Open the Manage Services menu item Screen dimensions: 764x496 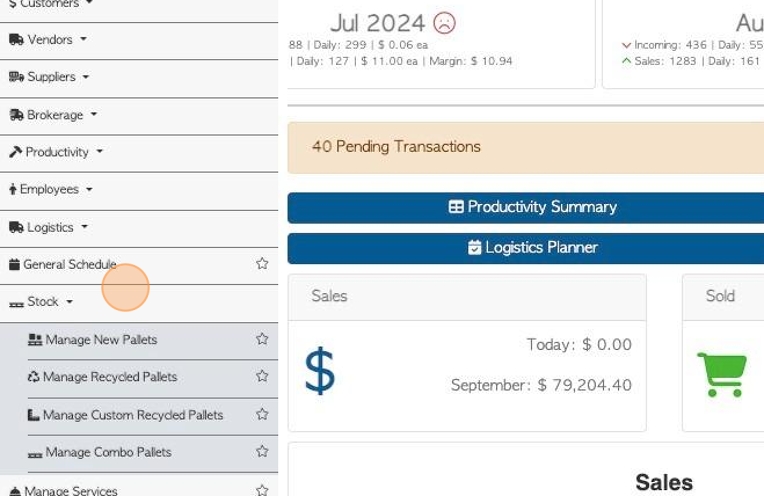(71, 490)
